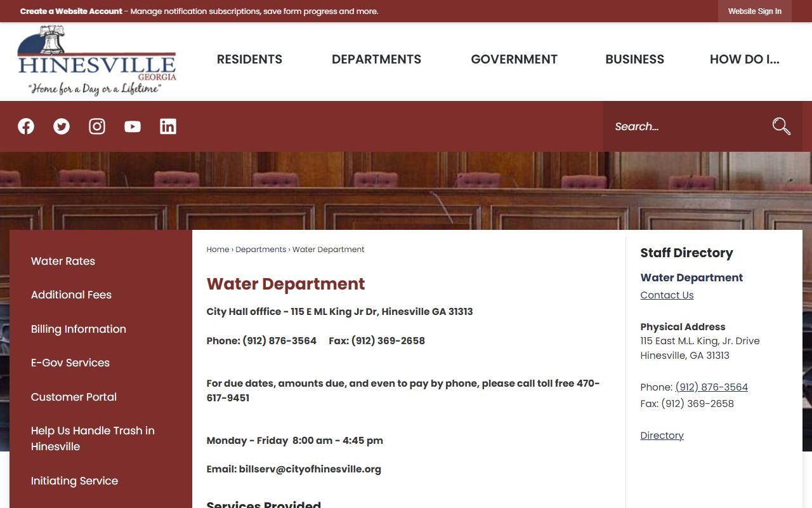The height and width of the screenshot is (508, 812).
Task: Click the council chamber banner image
Action: click(406, 190)
